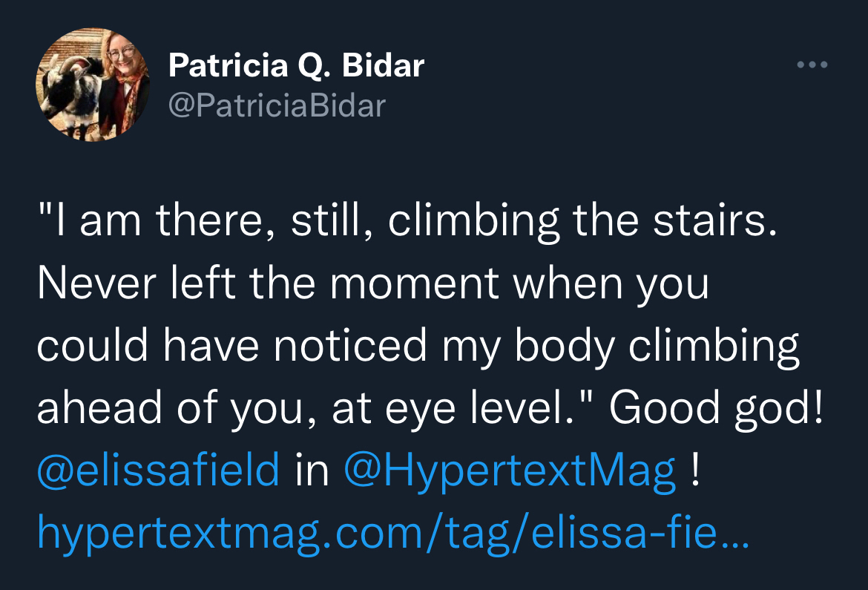
Task: Click the words "Good god!" in the tweet
Action: tap(717, 409)
